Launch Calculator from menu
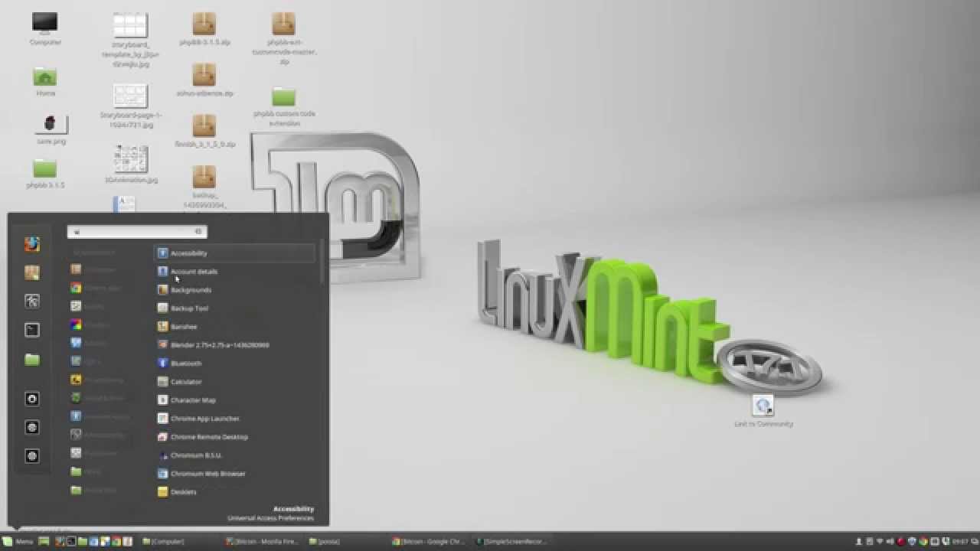Screen dimensions: 980x551 coord(234,381)
